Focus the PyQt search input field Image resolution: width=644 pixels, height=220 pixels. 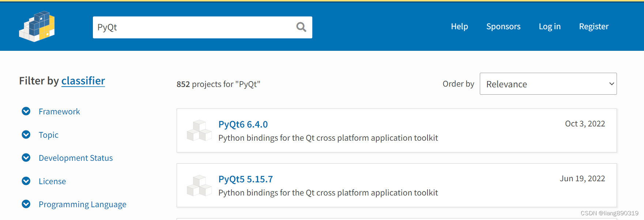click(194, 27)
